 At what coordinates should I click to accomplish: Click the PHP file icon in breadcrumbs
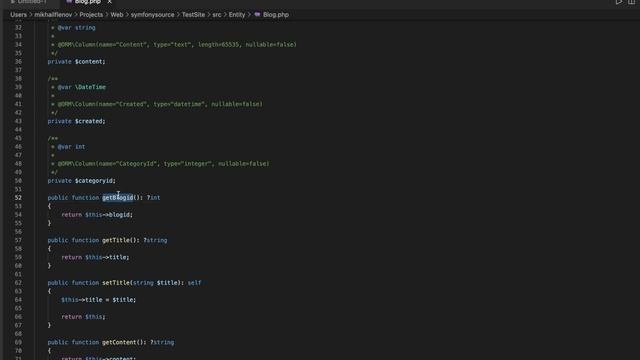click(x=257, y=14)
